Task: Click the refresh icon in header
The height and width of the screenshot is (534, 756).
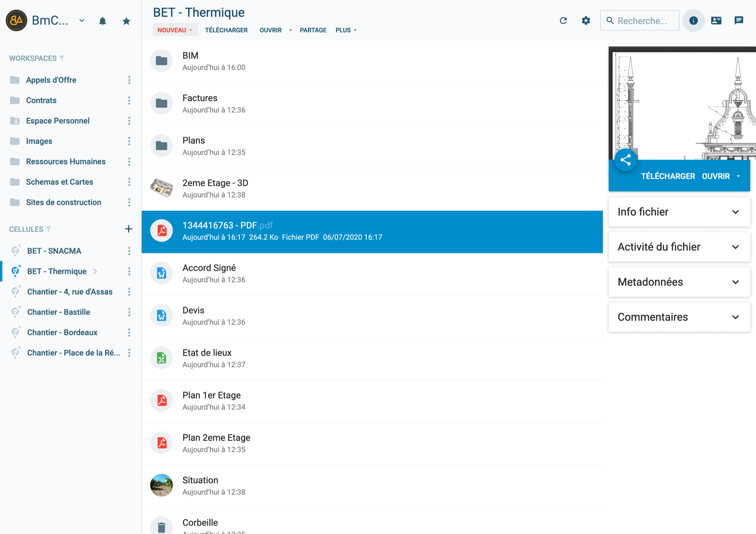Action: click(x=563, y=20)
